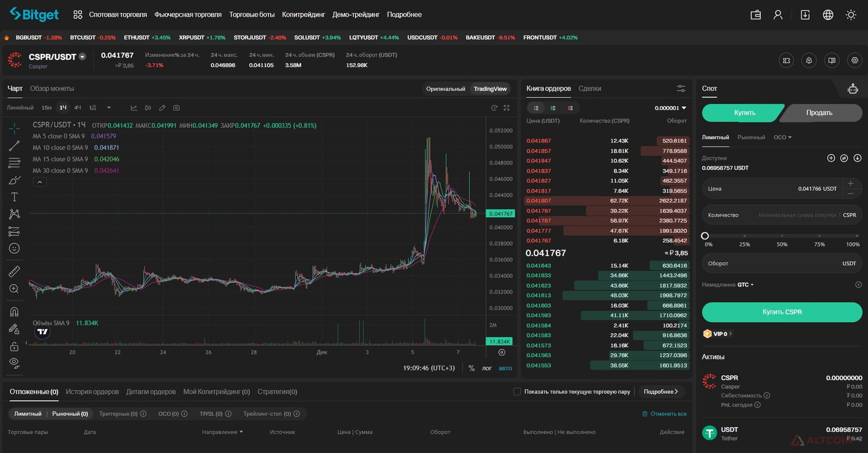
Task: Open order book settings sliders icon
Action: (x=681, y=89)
